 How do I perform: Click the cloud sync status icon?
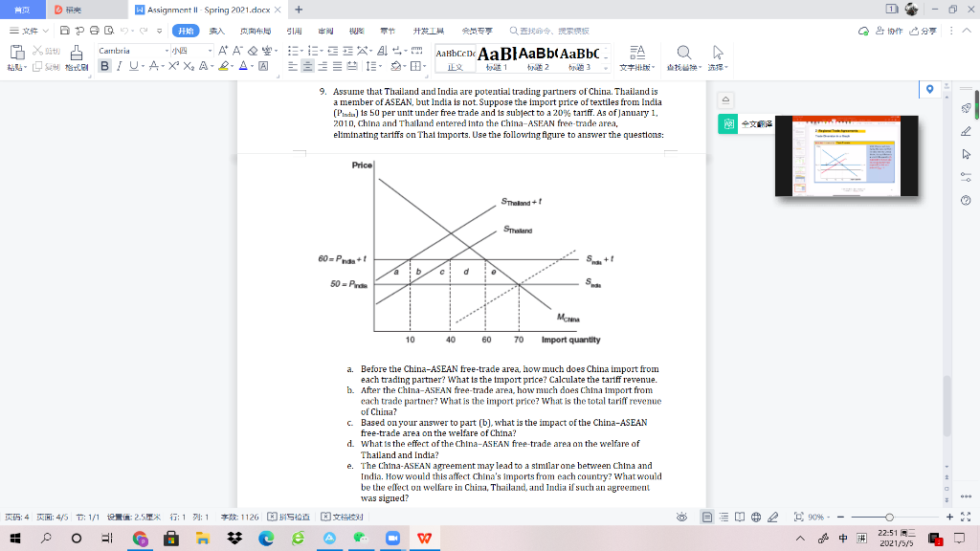(864, 31)
